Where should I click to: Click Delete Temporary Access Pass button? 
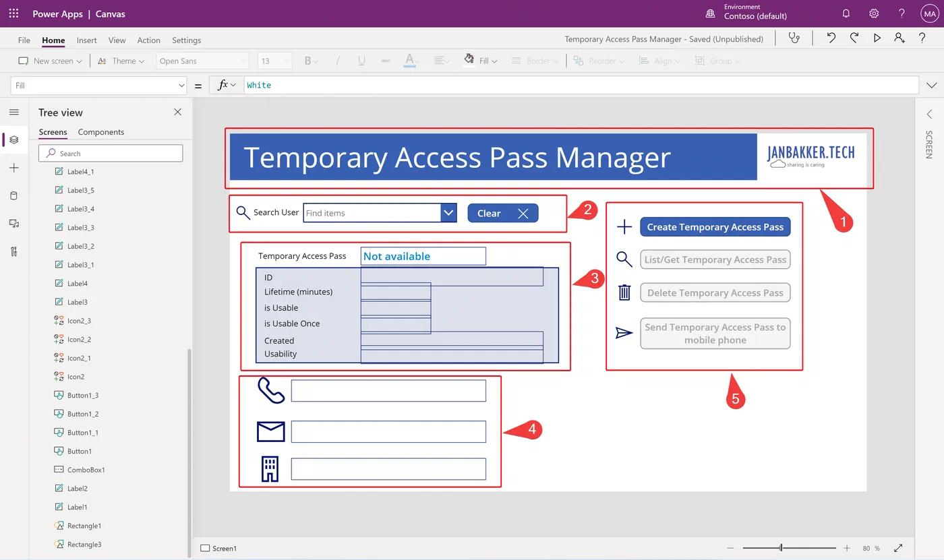pos(715,292)
